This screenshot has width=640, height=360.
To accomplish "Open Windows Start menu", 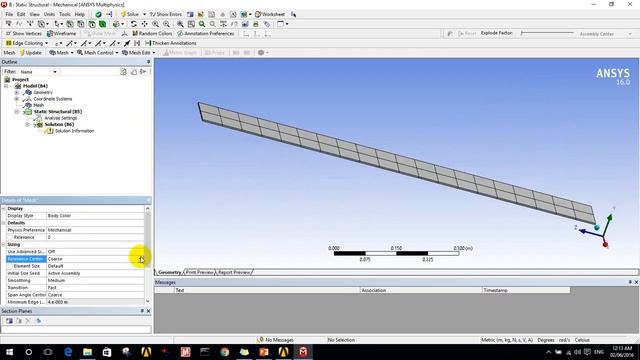I will point(9,352).
